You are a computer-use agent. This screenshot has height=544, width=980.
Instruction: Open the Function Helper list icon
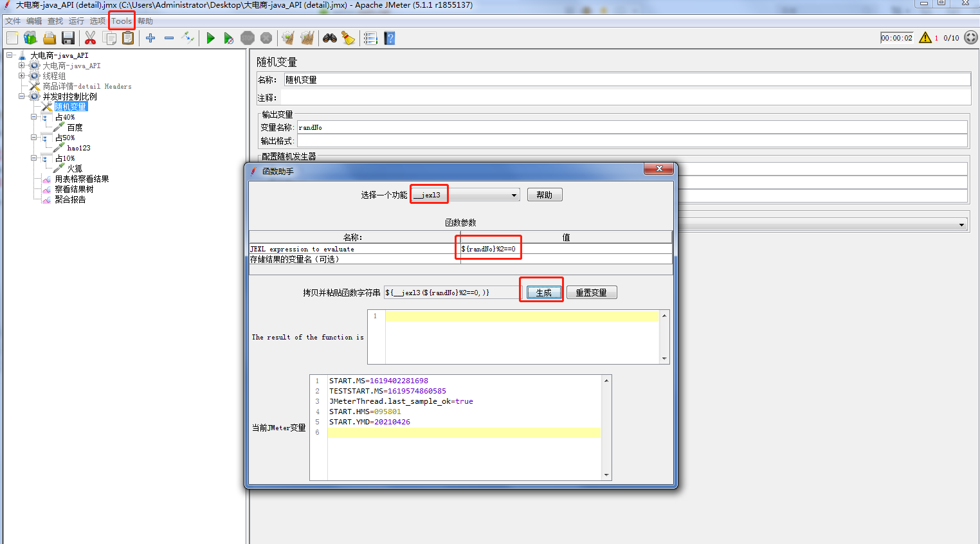coord(370,38)
